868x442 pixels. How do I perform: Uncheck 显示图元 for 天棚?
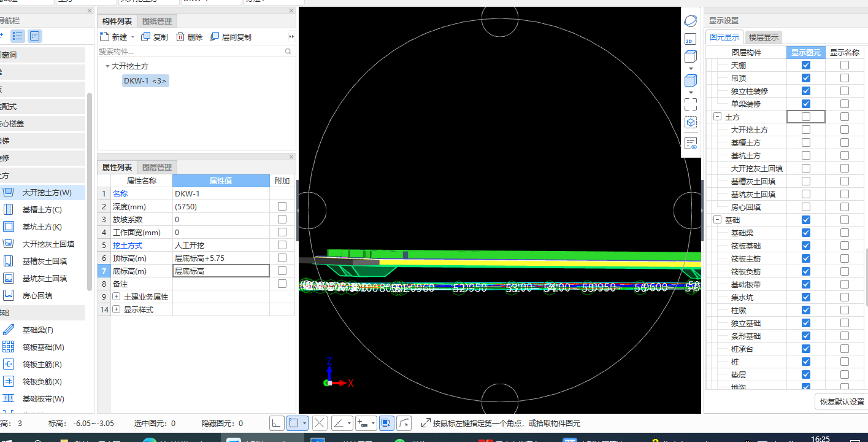point(806,65)
